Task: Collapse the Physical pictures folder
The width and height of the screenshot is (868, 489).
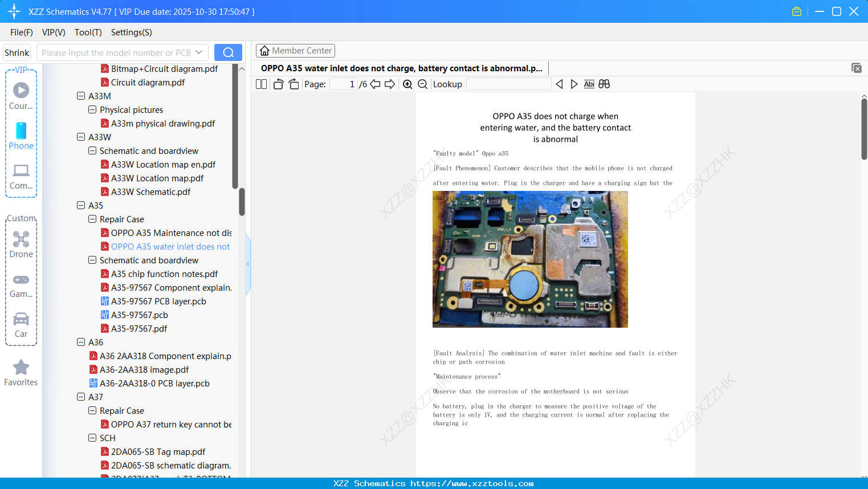Action: 92,109
